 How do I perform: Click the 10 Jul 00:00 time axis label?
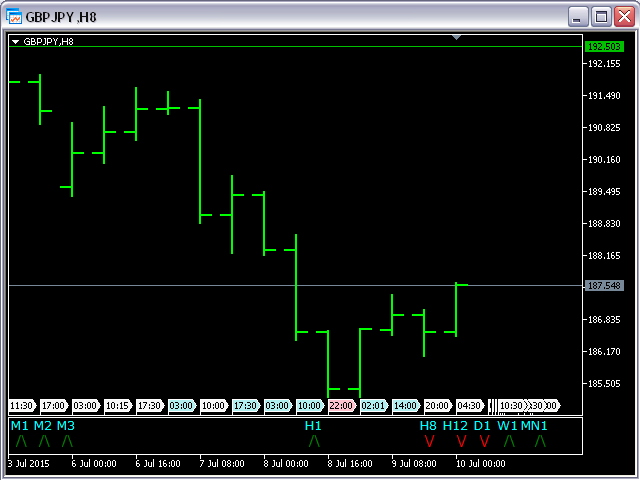(x=481, y=464)
